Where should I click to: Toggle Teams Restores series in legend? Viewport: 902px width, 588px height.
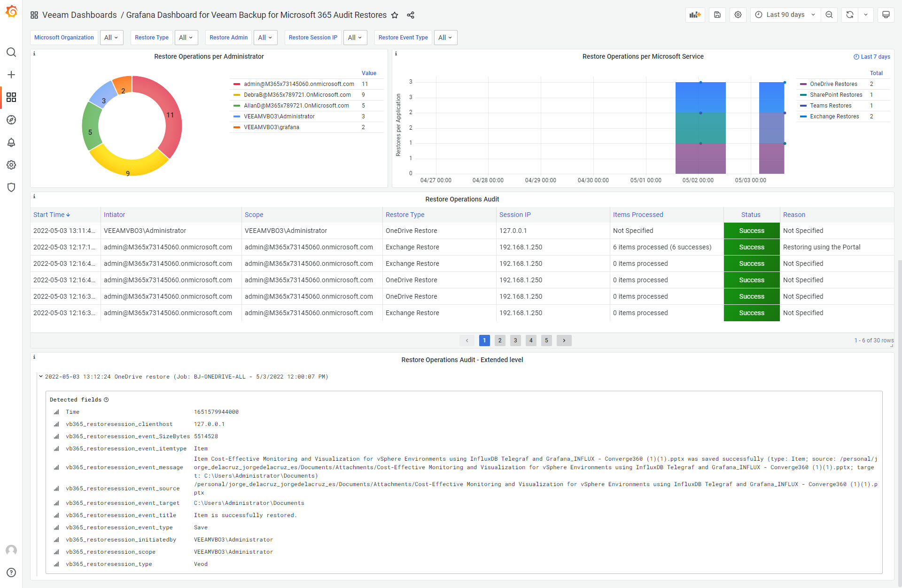tap(831, 106)
